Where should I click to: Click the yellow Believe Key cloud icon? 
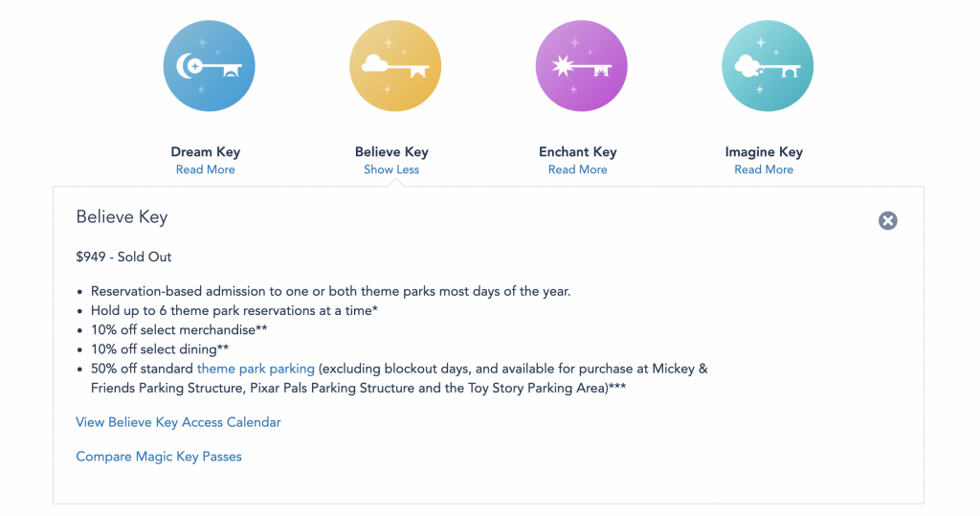click(x=395, y=66)
